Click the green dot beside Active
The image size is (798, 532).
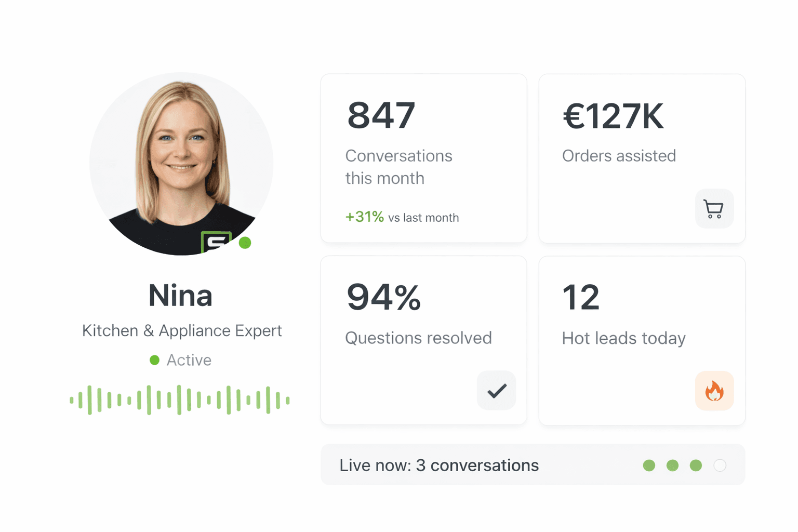click(x=154, y=360)
